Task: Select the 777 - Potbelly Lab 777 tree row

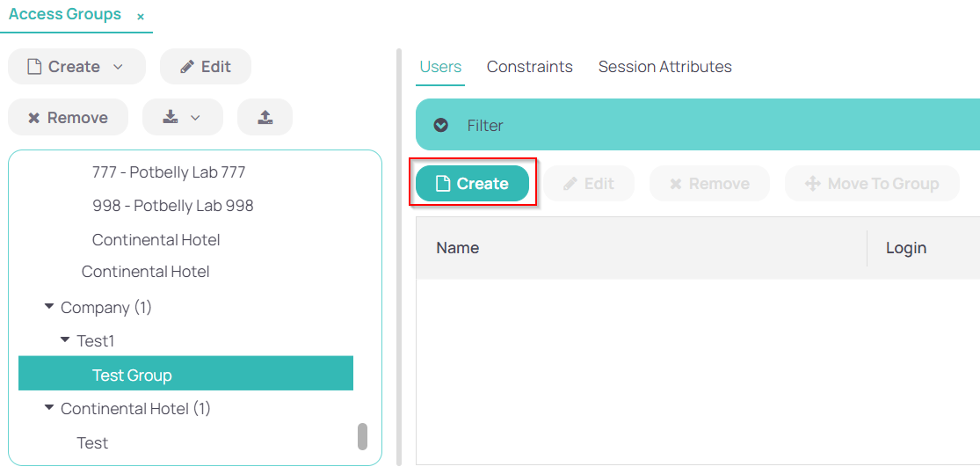Action: coord(169,172)
